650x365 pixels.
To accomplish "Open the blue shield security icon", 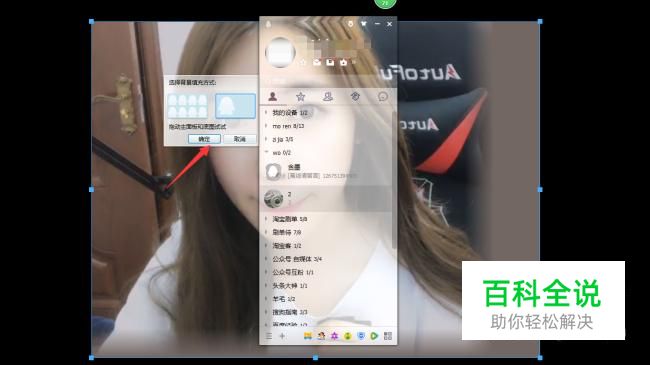I will click(x=361, y=336).
